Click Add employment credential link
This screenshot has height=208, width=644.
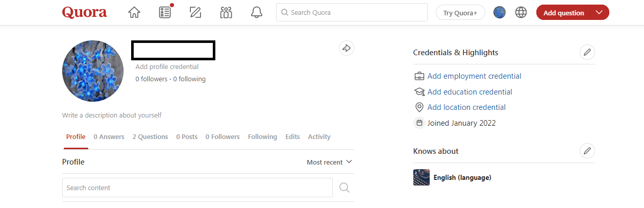point(474,76)
